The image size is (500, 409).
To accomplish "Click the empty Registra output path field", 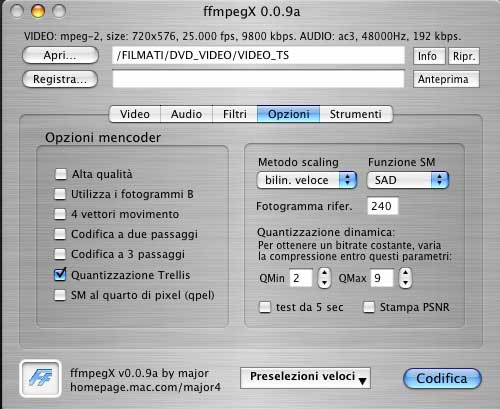I will coord(258,79).
